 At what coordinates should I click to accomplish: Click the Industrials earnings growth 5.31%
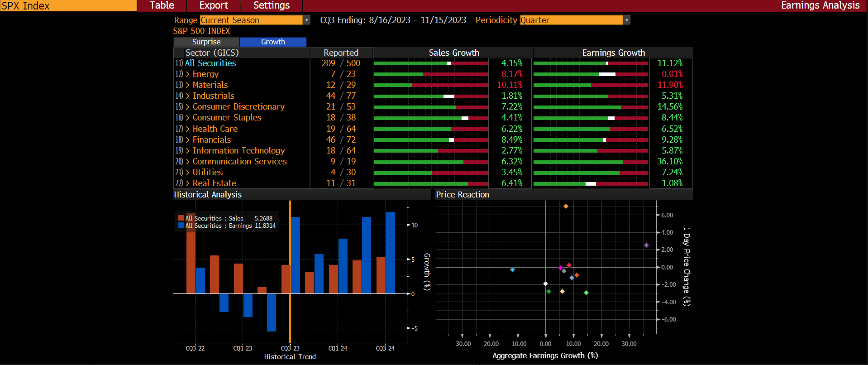click(x=672, y=96)
